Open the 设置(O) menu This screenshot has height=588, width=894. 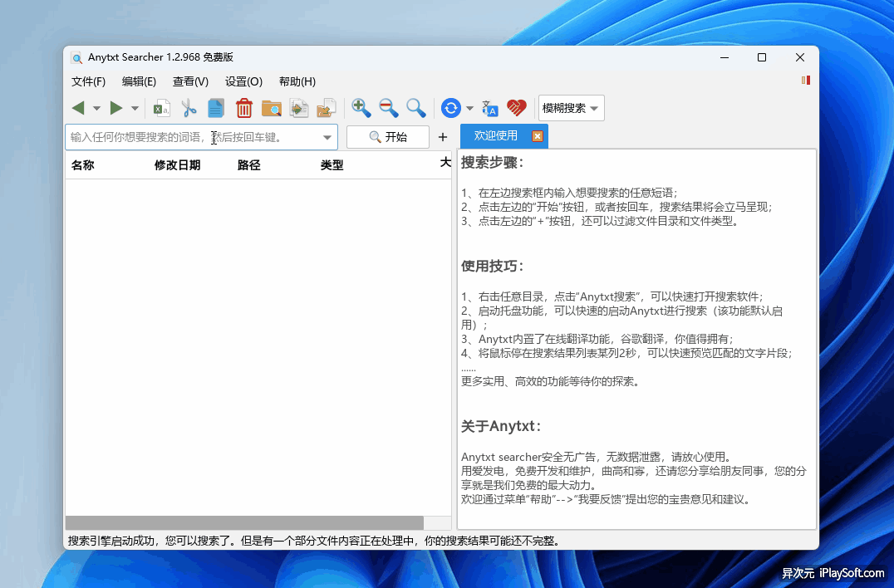click(x=243, y=81)
